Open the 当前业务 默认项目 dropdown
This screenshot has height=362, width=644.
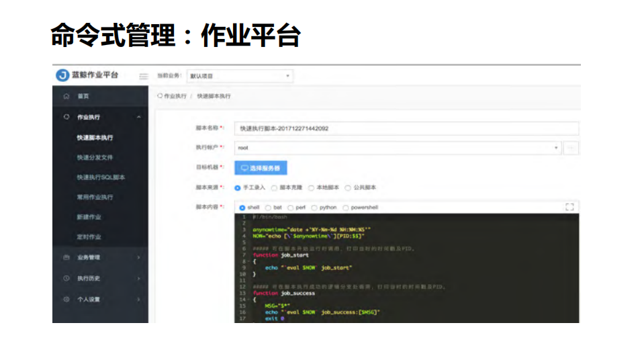coord(240,76)
